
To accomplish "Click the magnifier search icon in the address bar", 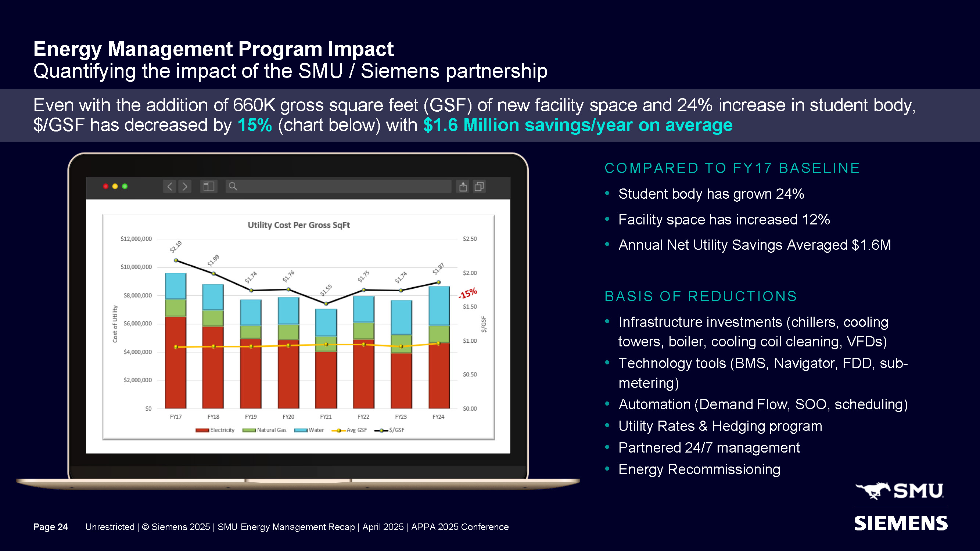I will [233, 186].
